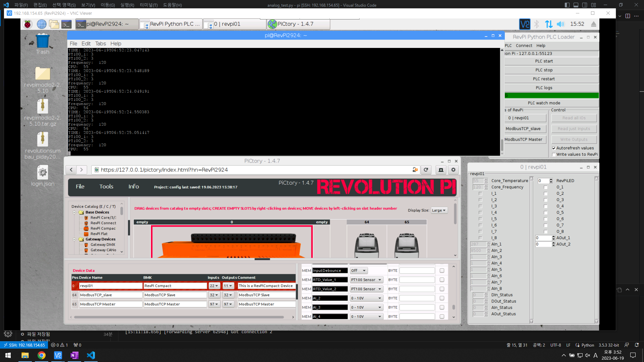Open the VS Code Manage gear

(x=8, y=334)
